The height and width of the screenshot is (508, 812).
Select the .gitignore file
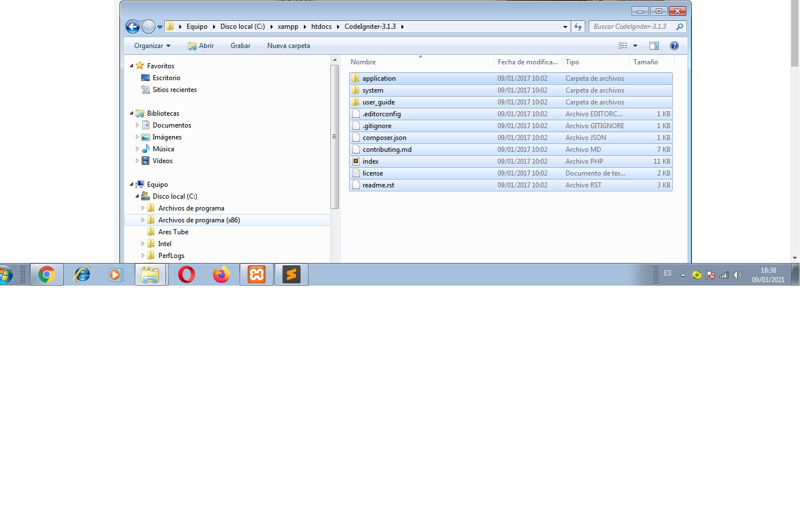point(511,126)
